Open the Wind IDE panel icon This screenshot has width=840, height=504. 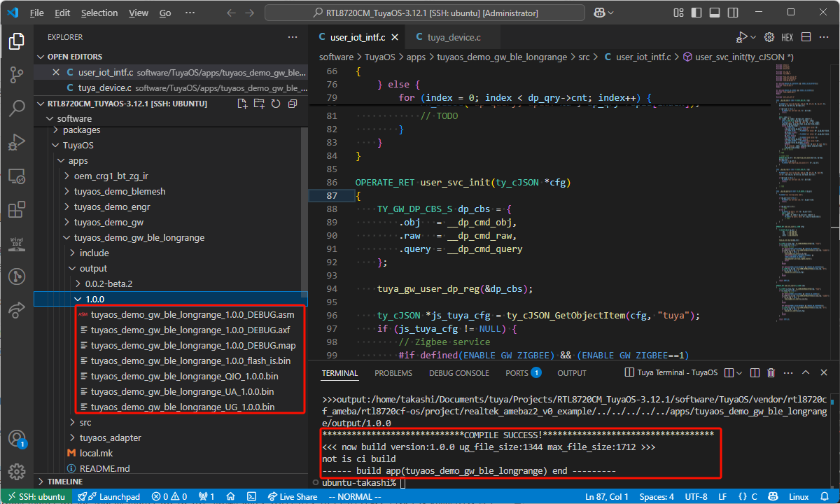[x=16, y=243]
